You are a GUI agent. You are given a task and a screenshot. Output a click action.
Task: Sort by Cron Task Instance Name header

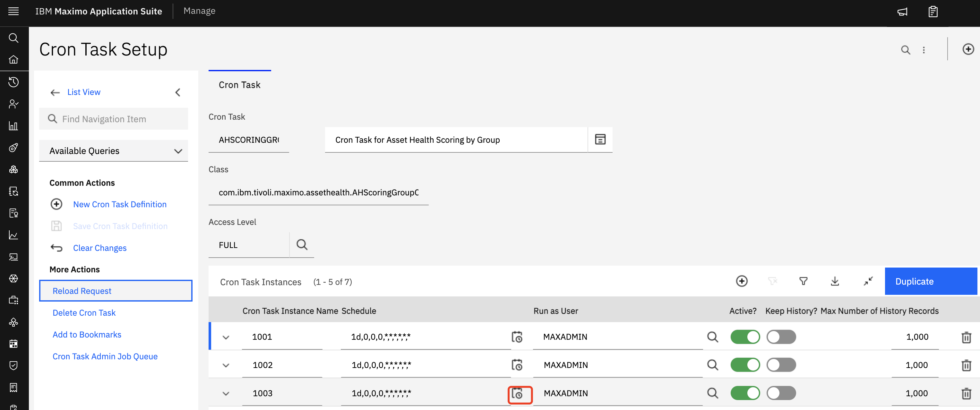click(290, 311)
